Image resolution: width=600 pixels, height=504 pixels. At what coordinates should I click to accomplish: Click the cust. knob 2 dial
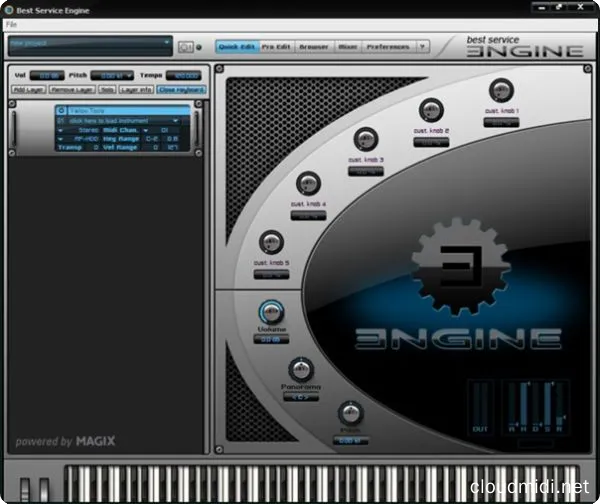432,110
